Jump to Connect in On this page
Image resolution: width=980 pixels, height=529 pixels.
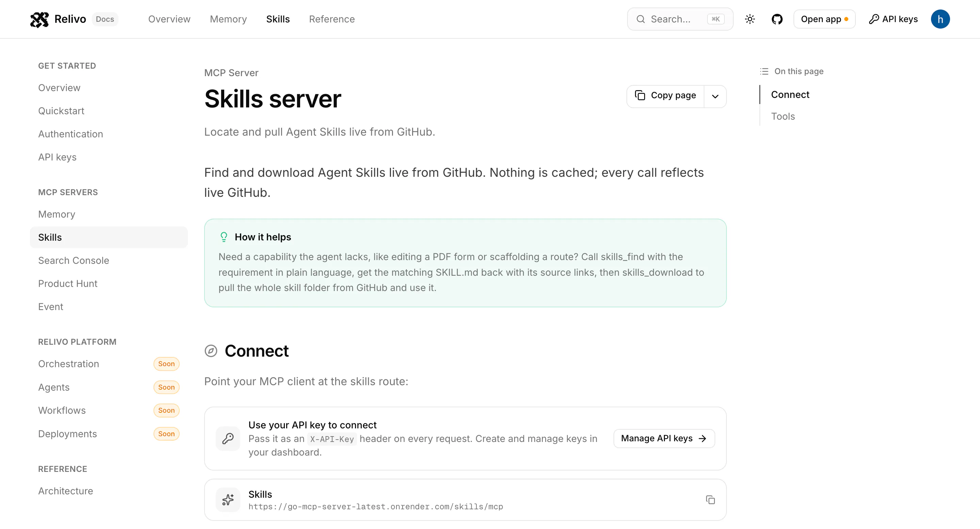click(790, 95)
